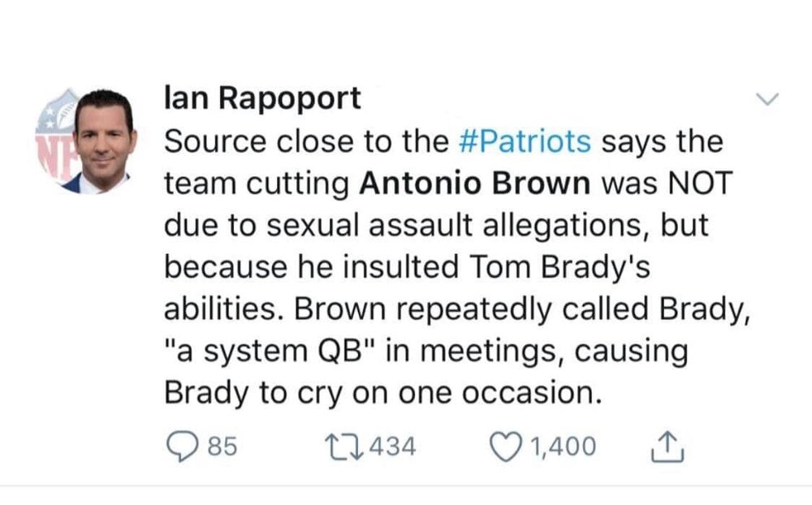
Task: Click the "Brown repeatedly called Brady" sentence
Action: pos(522,309)
